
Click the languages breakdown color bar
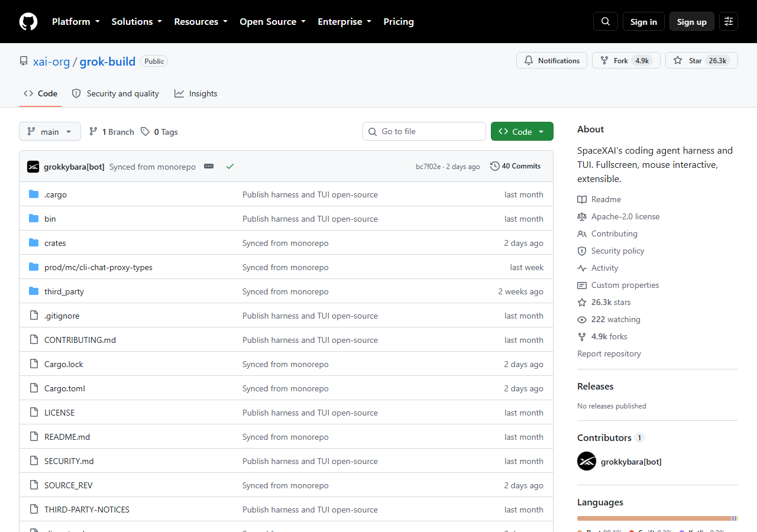click(658, 518)
